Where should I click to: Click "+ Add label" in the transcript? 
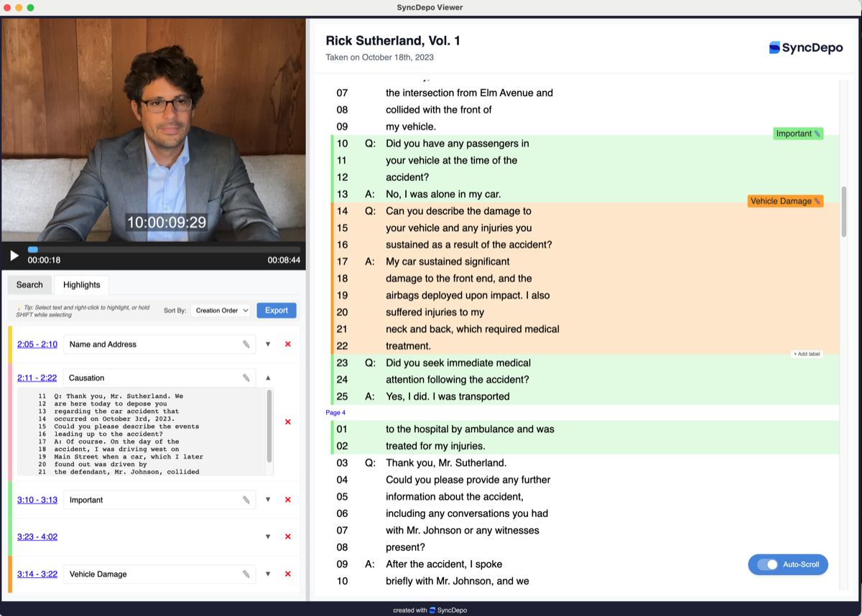click(806, 353)
